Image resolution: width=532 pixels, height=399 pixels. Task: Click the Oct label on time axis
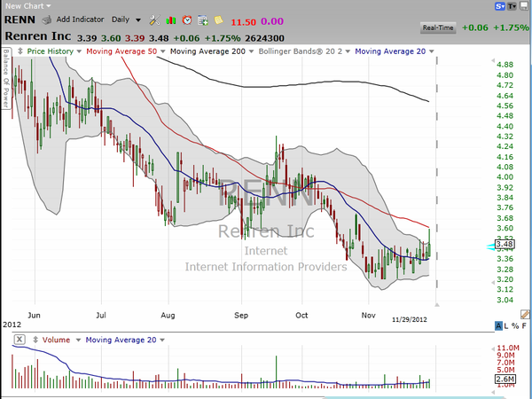(x=301, y=315)
